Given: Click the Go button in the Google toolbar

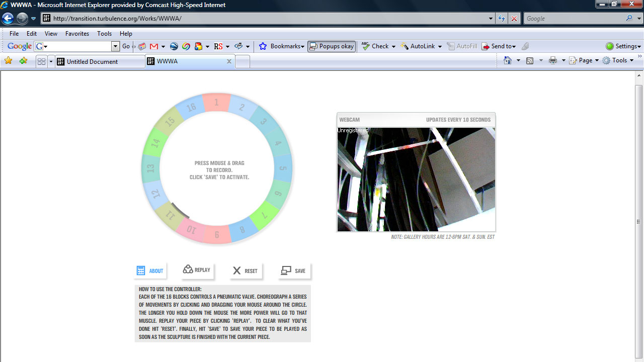Looking at the screenshot, I should click(x=126, y=46).
